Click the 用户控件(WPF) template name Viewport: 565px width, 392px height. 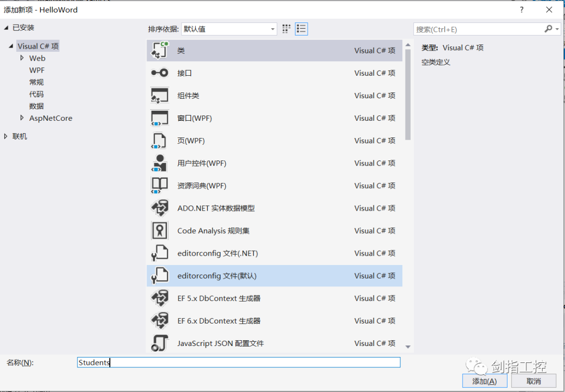[202, 163]
